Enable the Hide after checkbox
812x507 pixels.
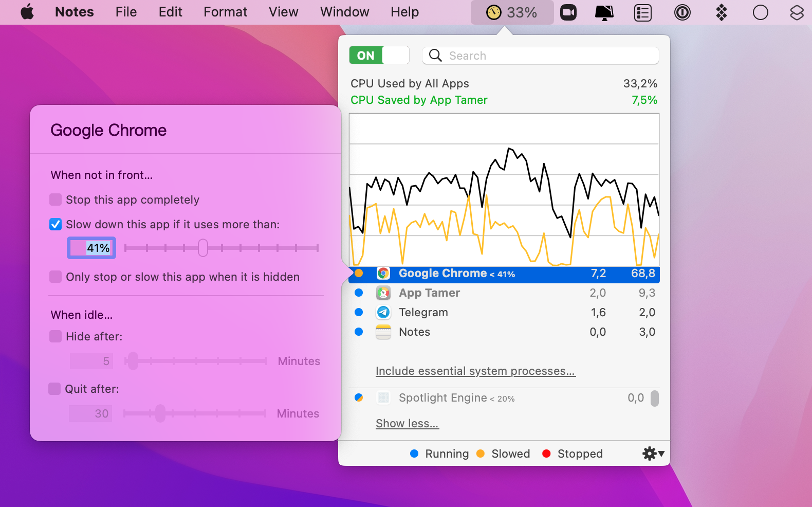point(56,336)
